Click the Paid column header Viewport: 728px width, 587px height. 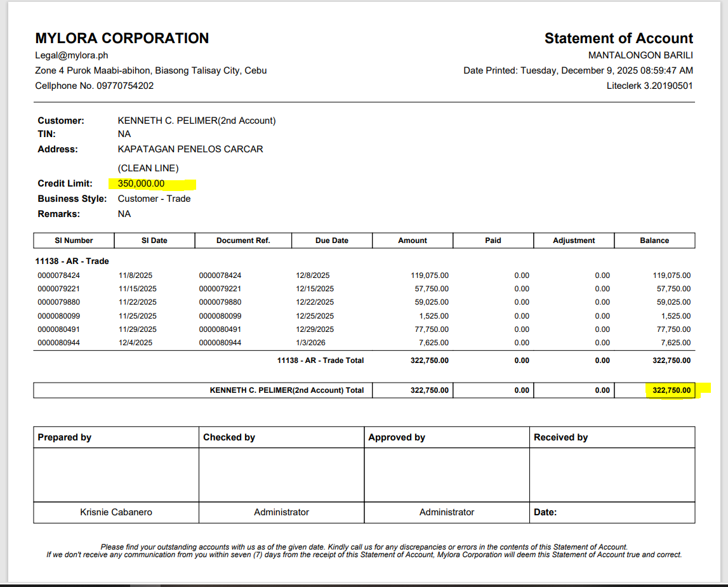click(x=493, y=241)
